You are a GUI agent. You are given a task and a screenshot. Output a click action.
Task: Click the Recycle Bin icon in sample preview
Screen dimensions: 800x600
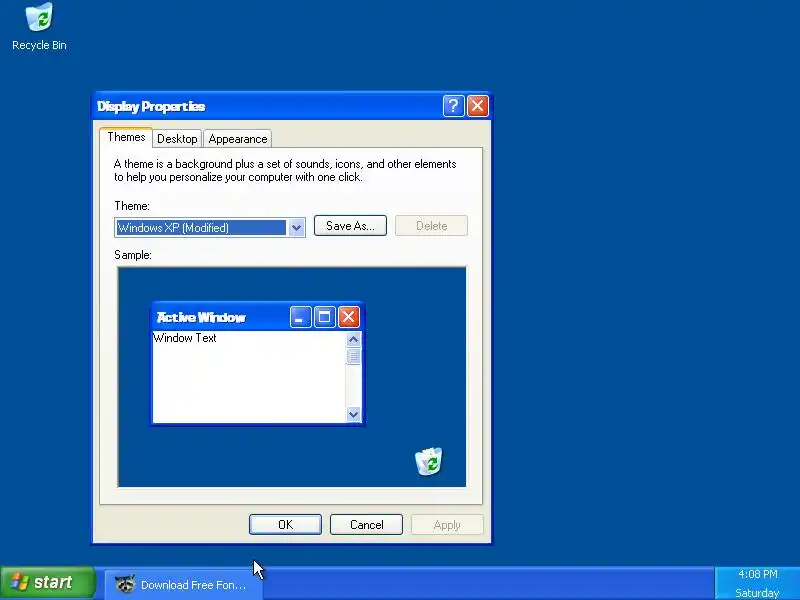click(x=429, y=461)
